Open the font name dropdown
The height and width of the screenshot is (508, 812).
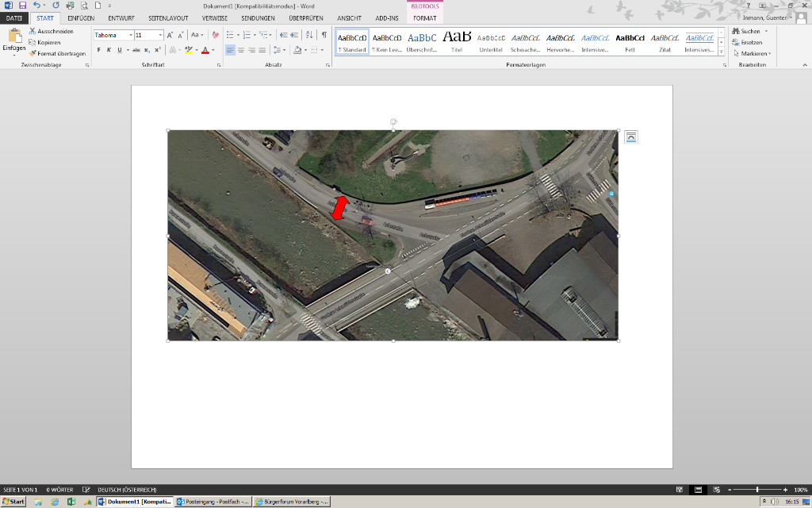pos(131,35)
